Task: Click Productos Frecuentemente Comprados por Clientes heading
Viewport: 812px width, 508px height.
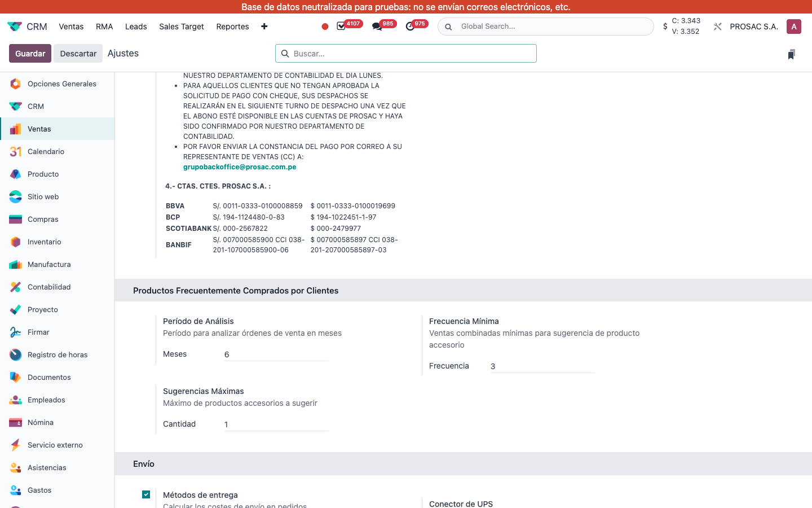Action: pyautogui.click(x=236, y=291)
